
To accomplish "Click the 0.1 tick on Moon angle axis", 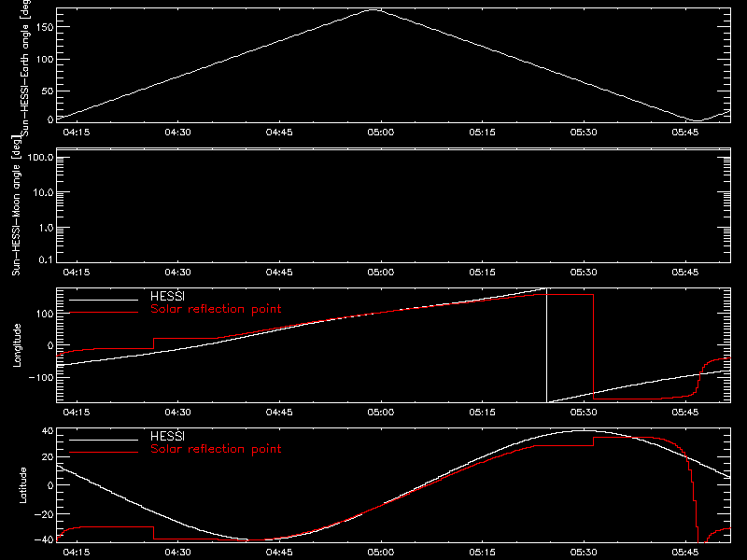I will point(46,259).
